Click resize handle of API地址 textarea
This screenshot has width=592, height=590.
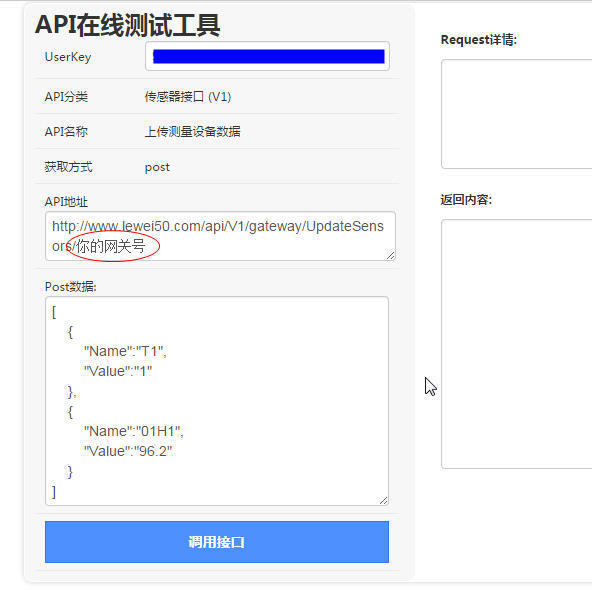pos(391,256)
